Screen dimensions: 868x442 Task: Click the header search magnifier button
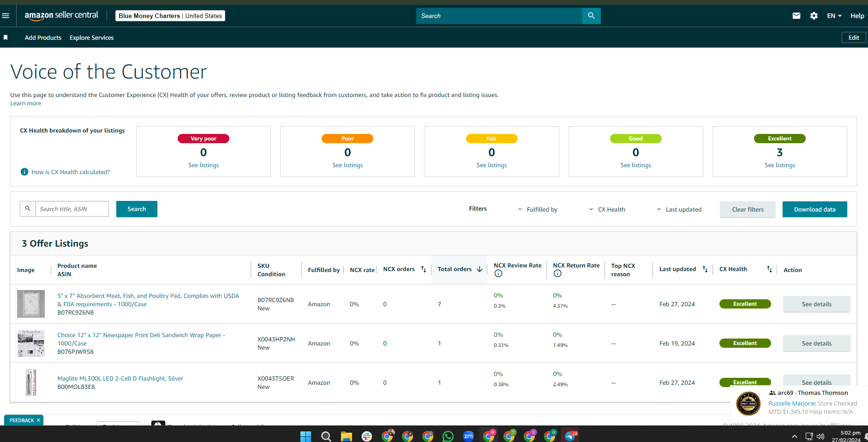coord(591,16)
